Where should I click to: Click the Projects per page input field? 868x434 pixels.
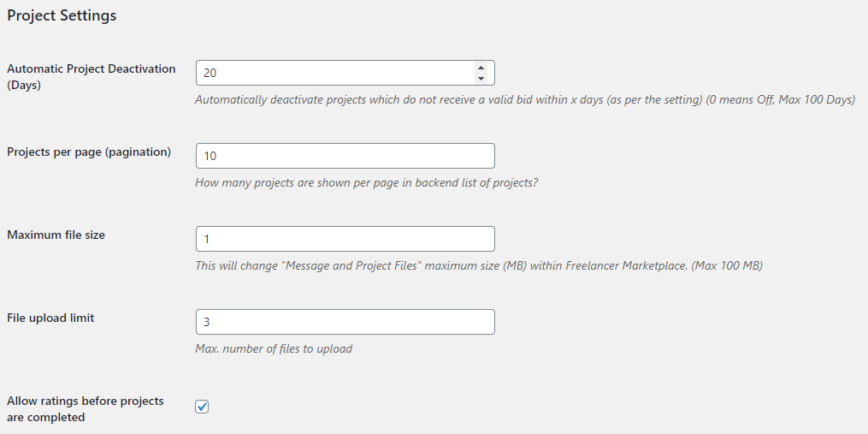point(345,156)
